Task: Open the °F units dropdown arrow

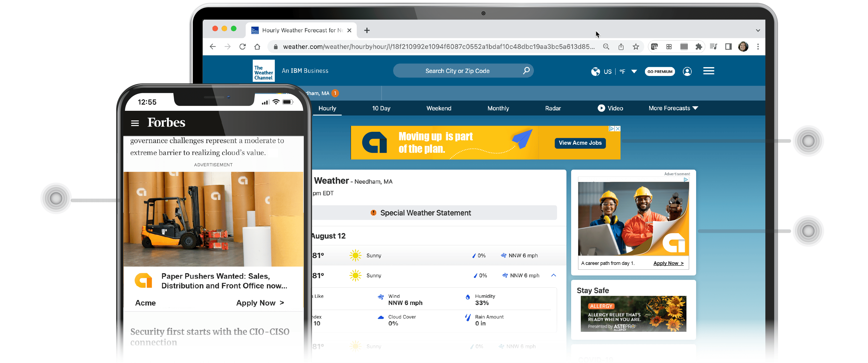Action: point(634,72)
